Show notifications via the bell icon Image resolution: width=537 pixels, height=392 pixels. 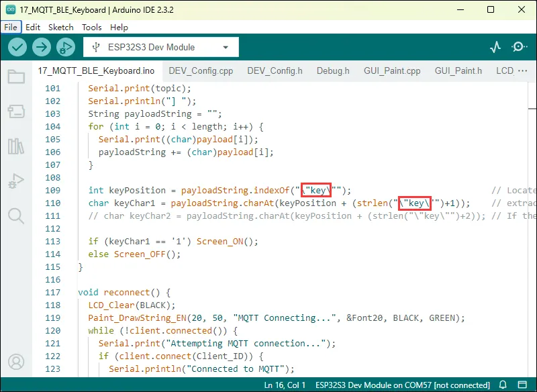coord(503,385)
